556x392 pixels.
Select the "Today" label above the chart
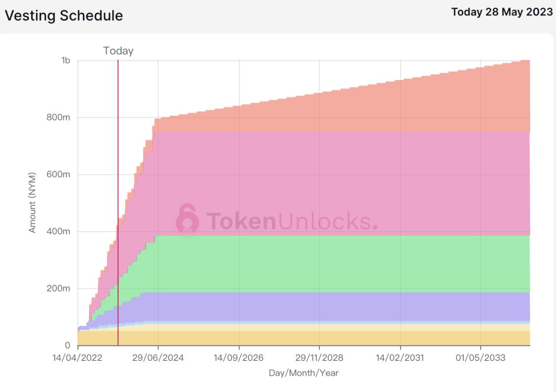click(118, 50)
